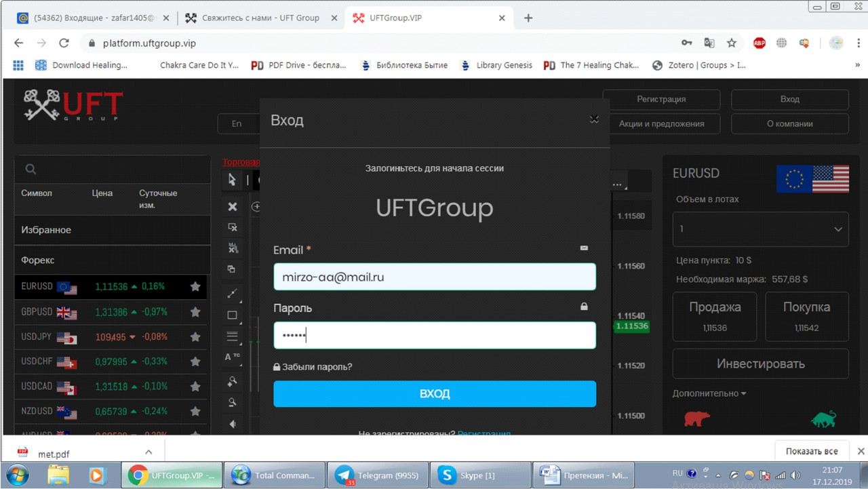
Task: Select the cursor pointer tool in chart toolbar
Action: (232, 180)
